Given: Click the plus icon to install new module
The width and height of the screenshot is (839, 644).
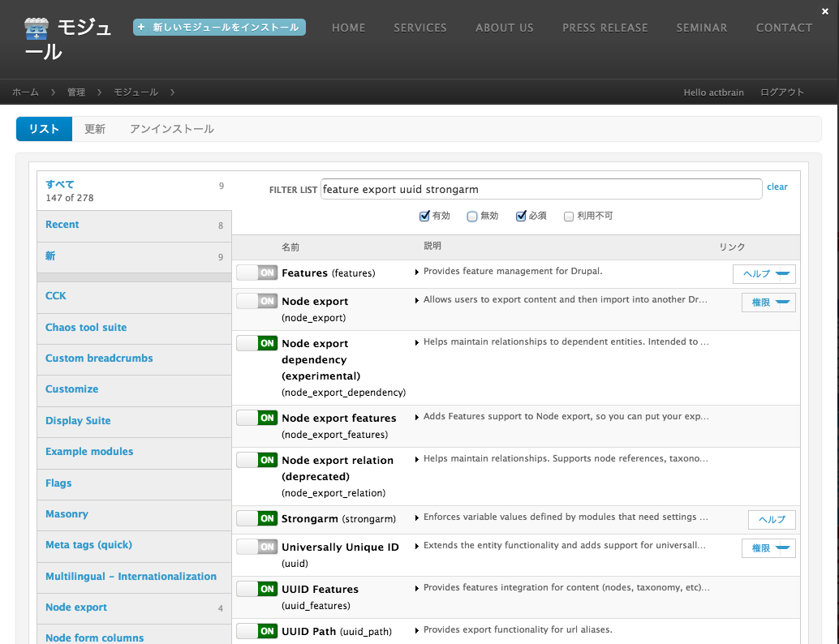Looking at the screenshot, I should pos(141,27).
